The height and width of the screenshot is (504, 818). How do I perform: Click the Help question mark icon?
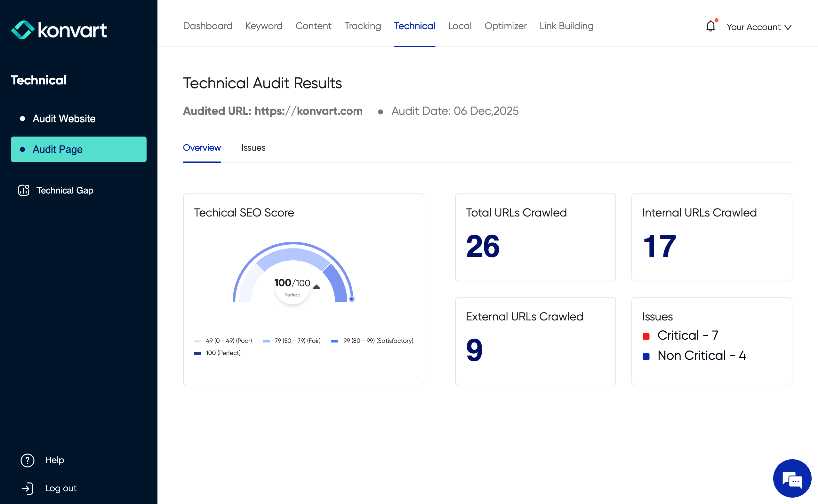(x=27, y=460)
